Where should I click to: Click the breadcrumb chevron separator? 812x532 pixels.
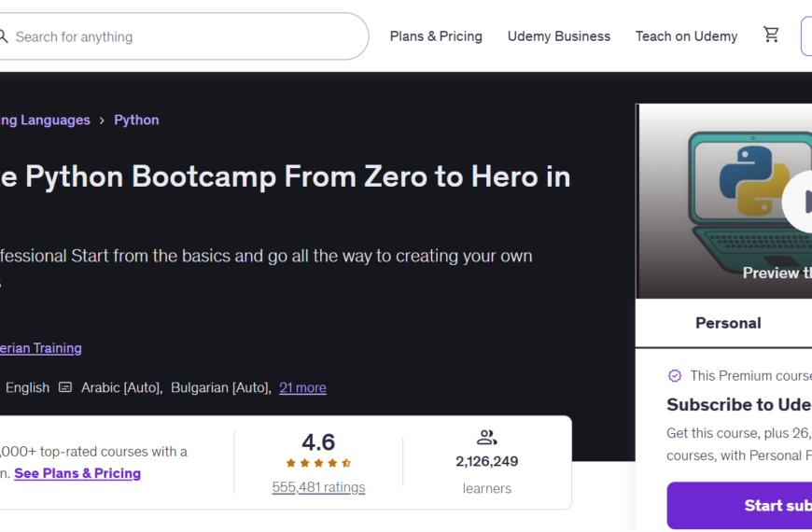[102, 120]
